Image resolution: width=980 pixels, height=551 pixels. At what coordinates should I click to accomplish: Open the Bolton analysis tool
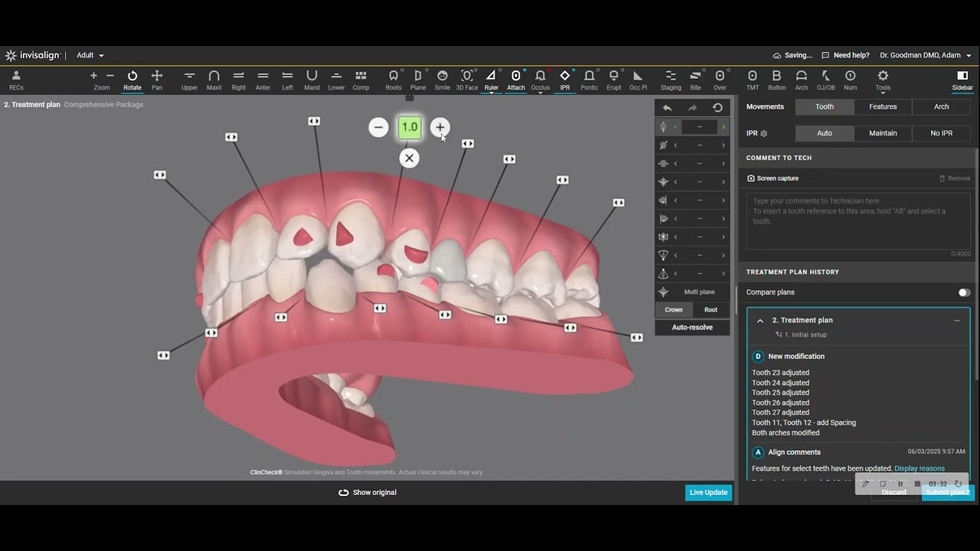(776, 80)
